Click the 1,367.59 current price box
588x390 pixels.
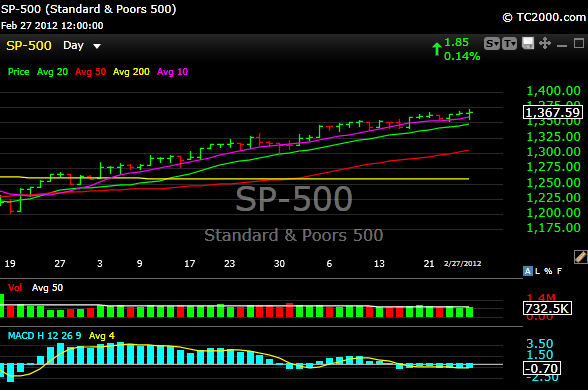[553, 112]
